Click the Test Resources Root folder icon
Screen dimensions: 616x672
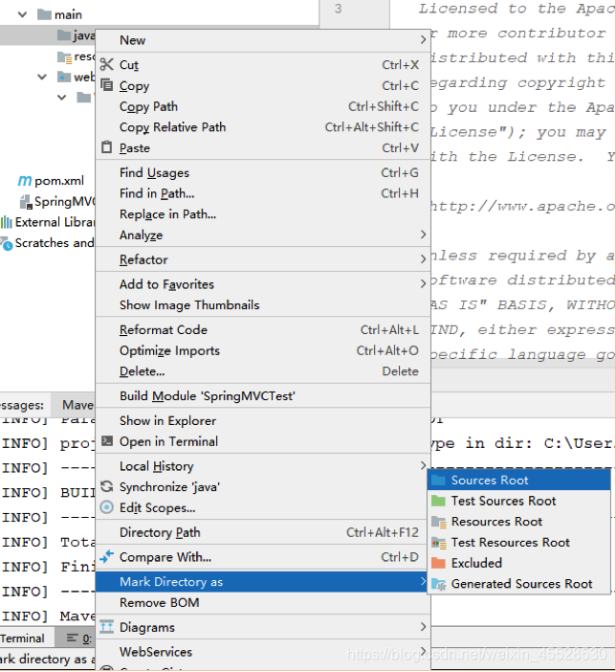(439, 543)
